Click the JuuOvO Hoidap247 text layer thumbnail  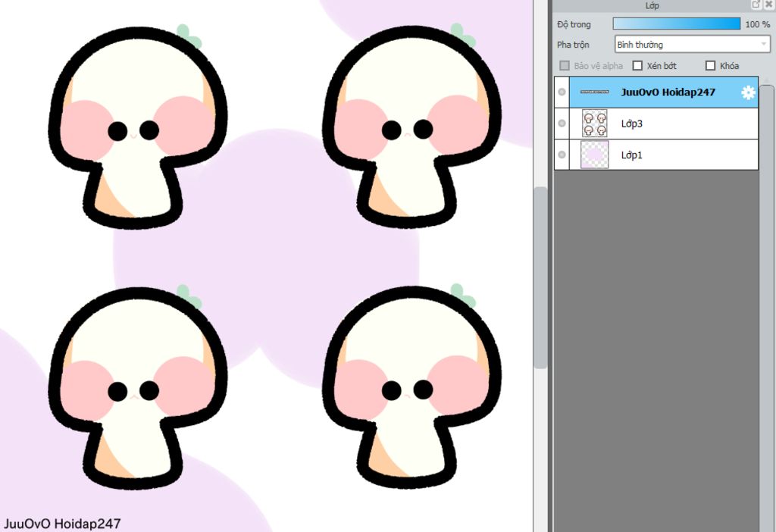(x=594, y=92)
